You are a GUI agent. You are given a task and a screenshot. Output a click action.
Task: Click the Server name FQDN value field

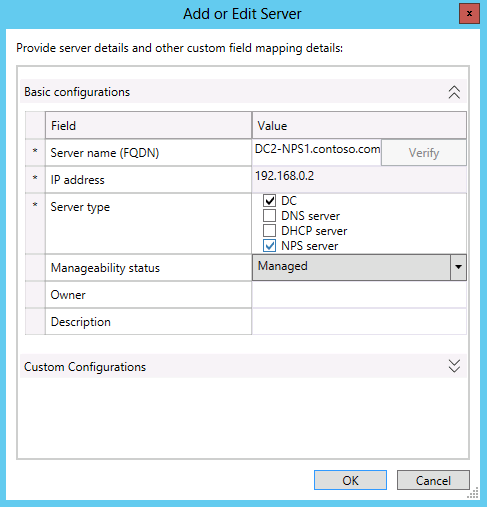pos(317,153)
